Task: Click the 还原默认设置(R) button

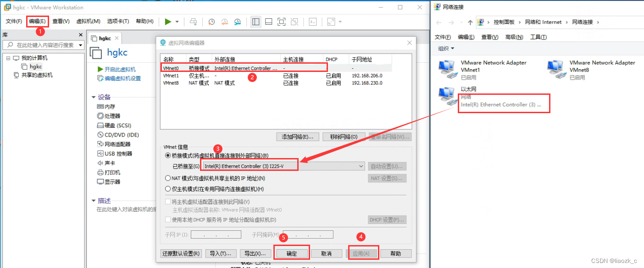Action: pyautogui.click(x=181, y=253)
